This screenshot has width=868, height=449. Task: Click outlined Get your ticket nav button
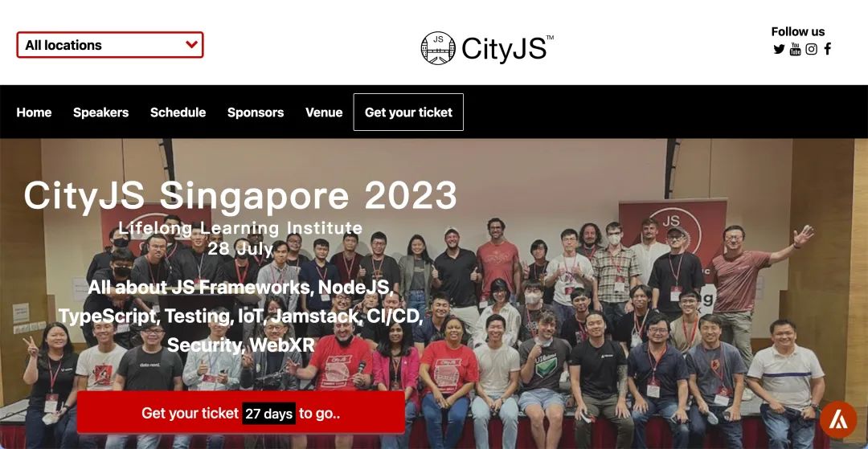pos(408,112)
